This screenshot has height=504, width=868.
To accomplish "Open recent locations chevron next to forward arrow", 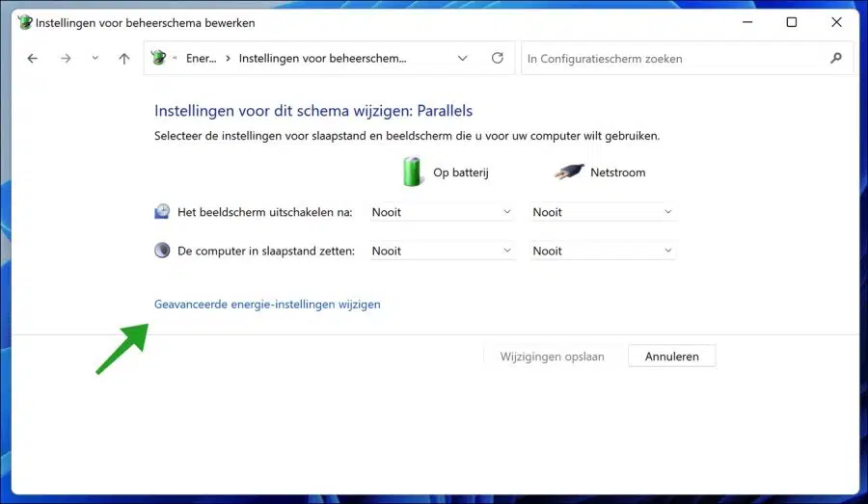I will tap(95, 58).
